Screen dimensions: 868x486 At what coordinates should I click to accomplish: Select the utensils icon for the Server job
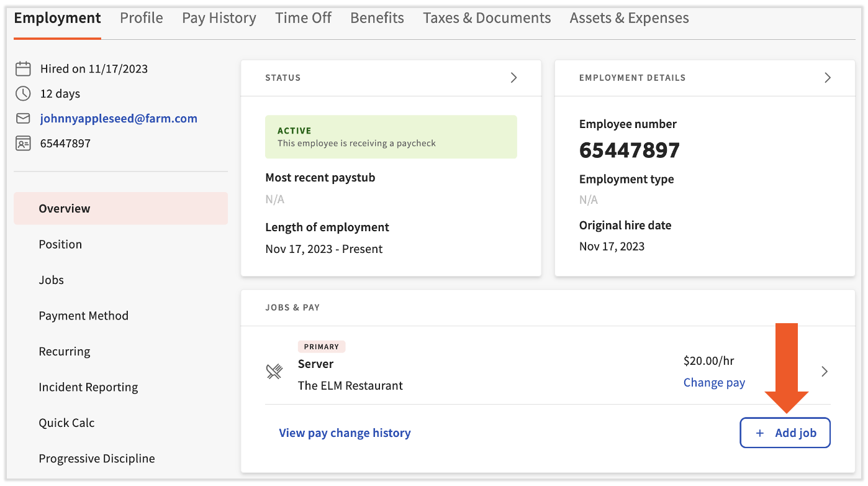[x=274, y=371]
